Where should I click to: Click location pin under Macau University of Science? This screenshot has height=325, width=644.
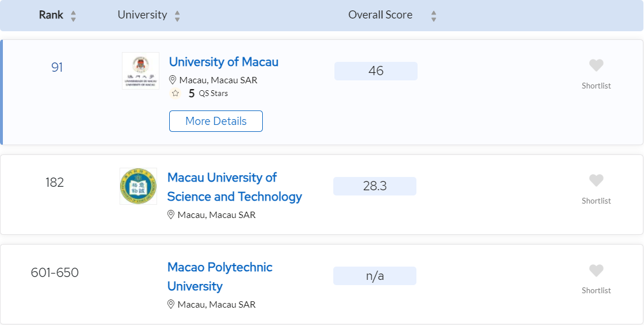click(x=171, y=215)
